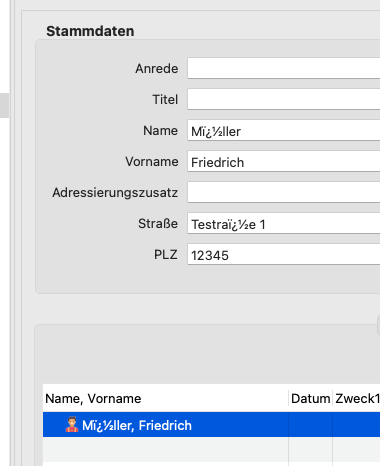Click the person icon beside Mï¿½ller, Friedrich
Viewport: 380px width, 466px height.
(72, 425)
